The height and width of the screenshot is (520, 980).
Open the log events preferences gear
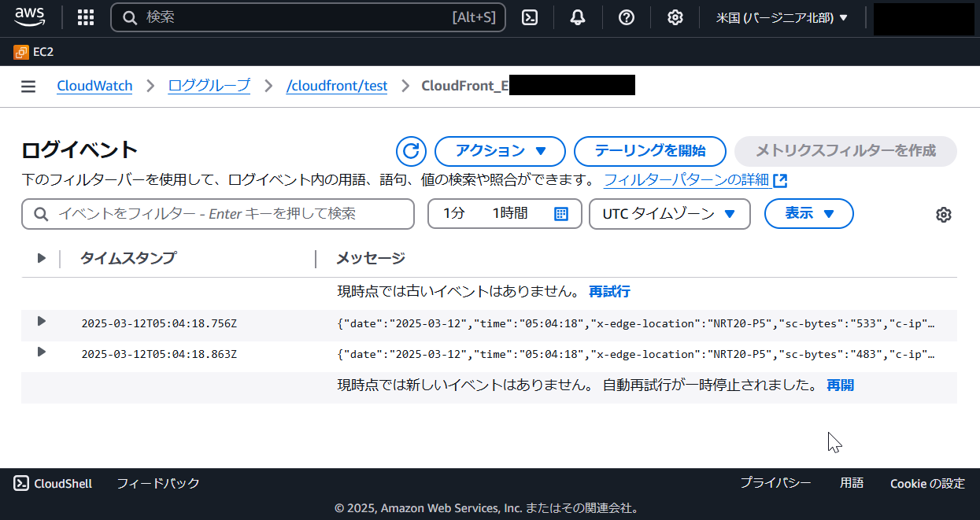[944, 215]
